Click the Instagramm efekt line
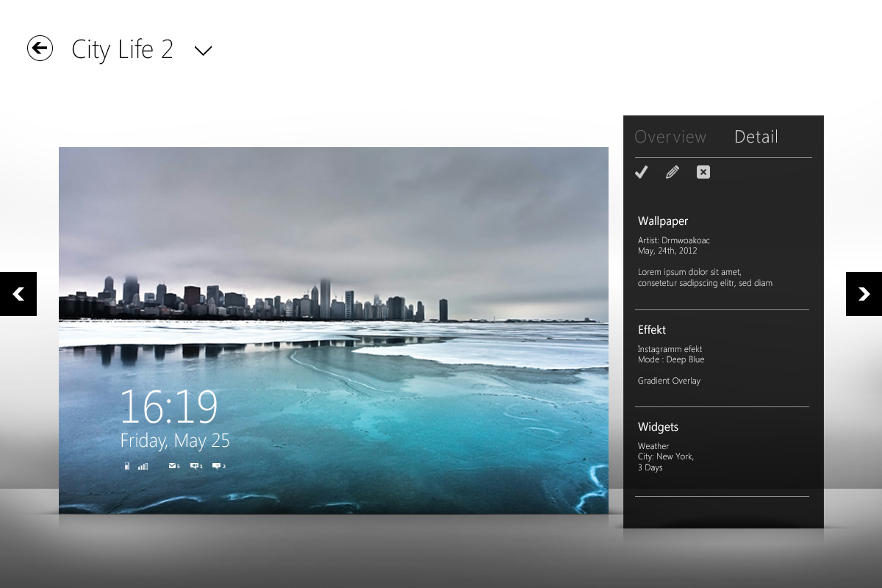The width and height of the screenshot is (882, 588). pos(670,349)
